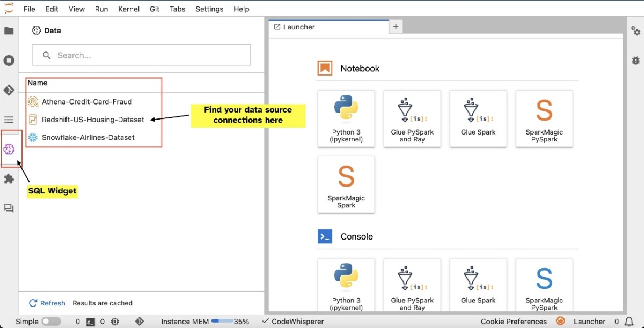This screenshot has width=644, height=328.
Task: Expand the Snowflake-Airlines-Dataset connection
Action: 88,137
